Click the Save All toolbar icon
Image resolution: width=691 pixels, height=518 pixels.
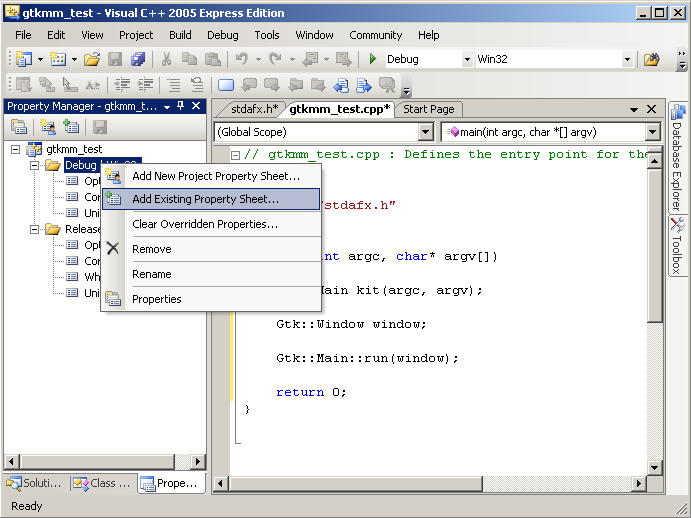139,60
